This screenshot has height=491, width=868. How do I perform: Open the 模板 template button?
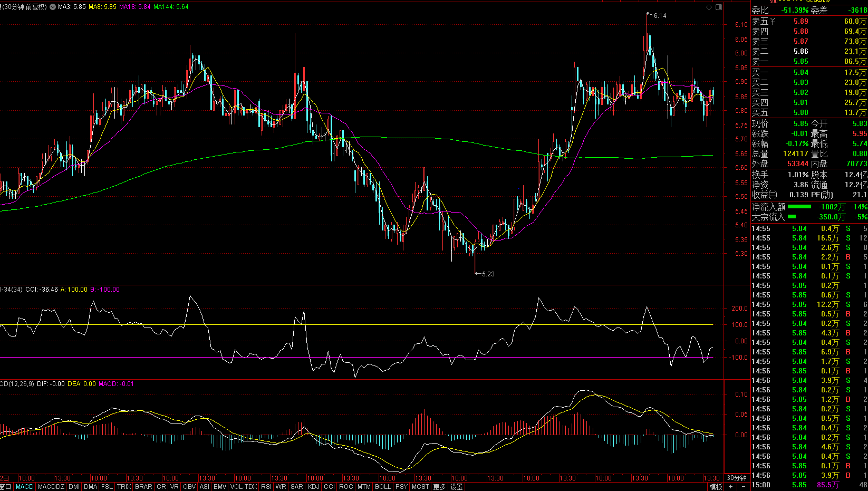[x=716, y=487]
